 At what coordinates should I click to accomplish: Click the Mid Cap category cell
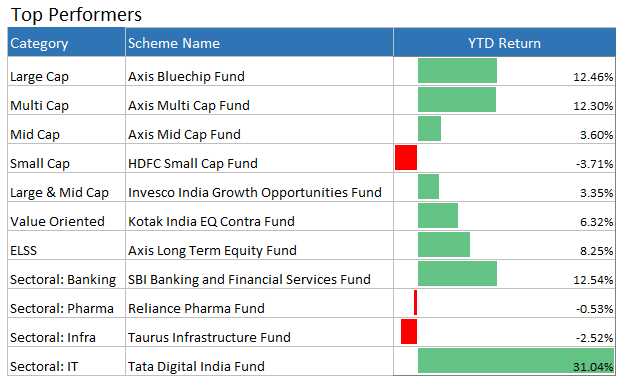67,129
